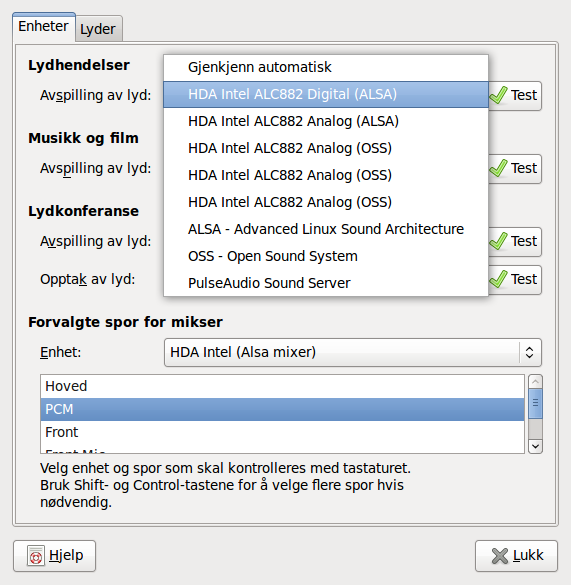Test Musikk og film sound playback

[x=515, y=169]
